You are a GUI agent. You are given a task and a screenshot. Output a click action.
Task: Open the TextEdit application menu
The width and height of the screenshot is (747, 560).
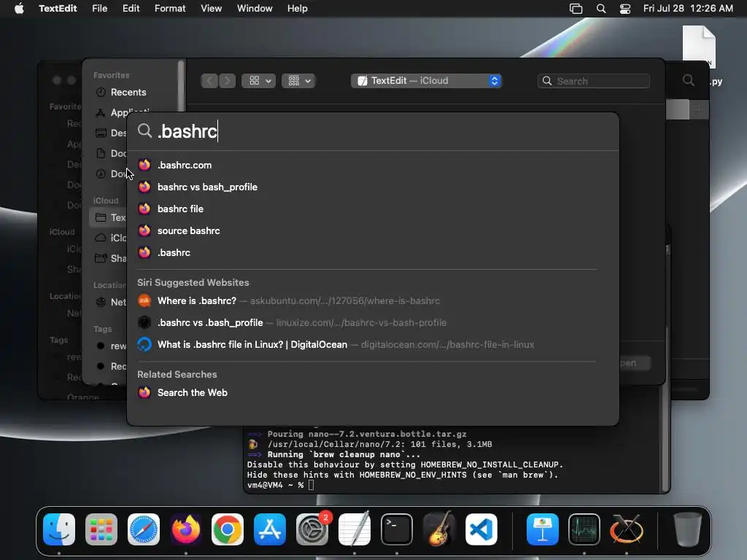pos(58,9)
